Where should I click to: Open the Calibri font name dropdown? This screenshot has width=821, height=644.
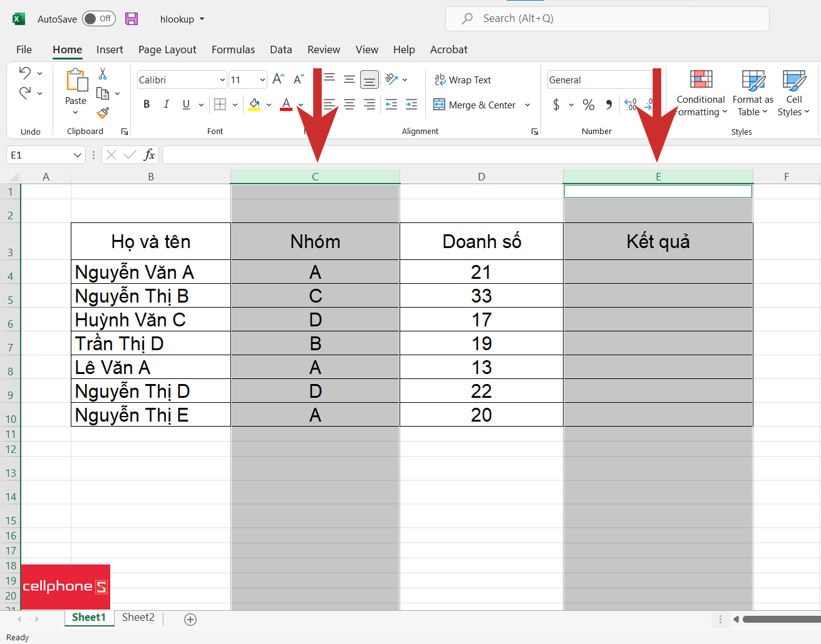(x=222, y=80)
